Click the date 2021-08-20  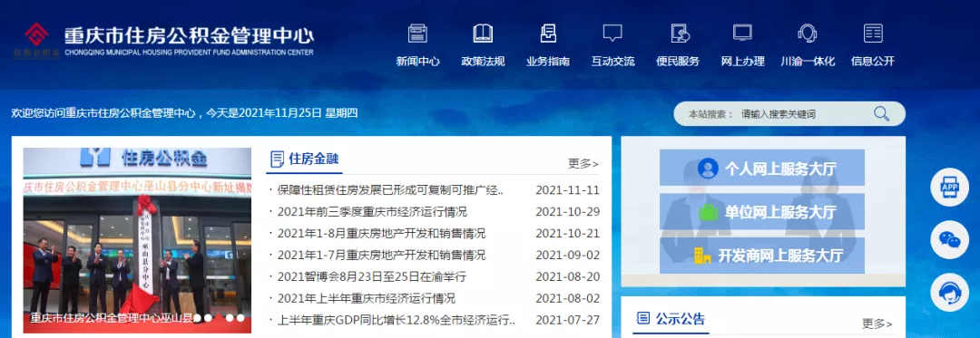[x=567, y=276]
